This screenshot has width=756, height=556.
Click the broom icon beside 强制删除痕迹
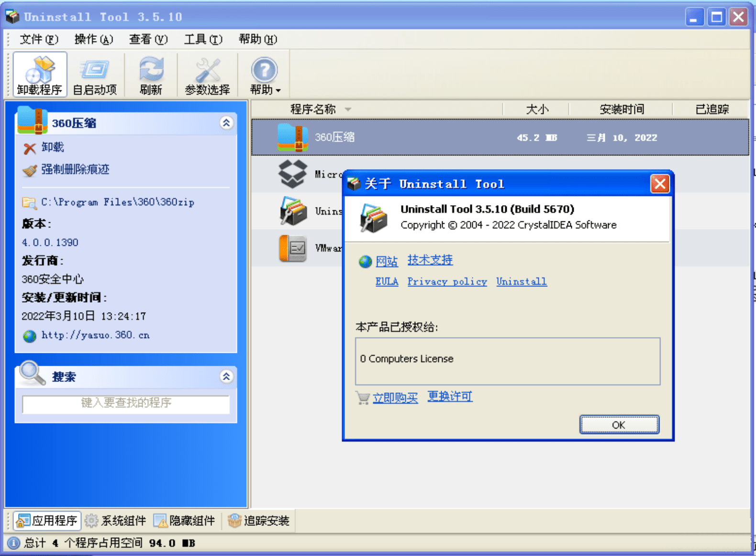tap(30, 170)
